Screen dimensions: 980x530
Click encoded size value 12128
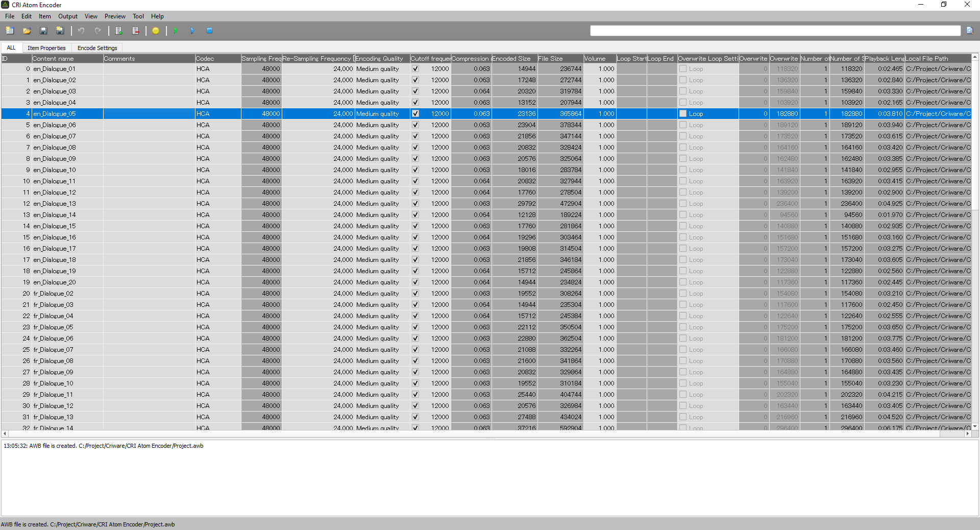[527, 215]
